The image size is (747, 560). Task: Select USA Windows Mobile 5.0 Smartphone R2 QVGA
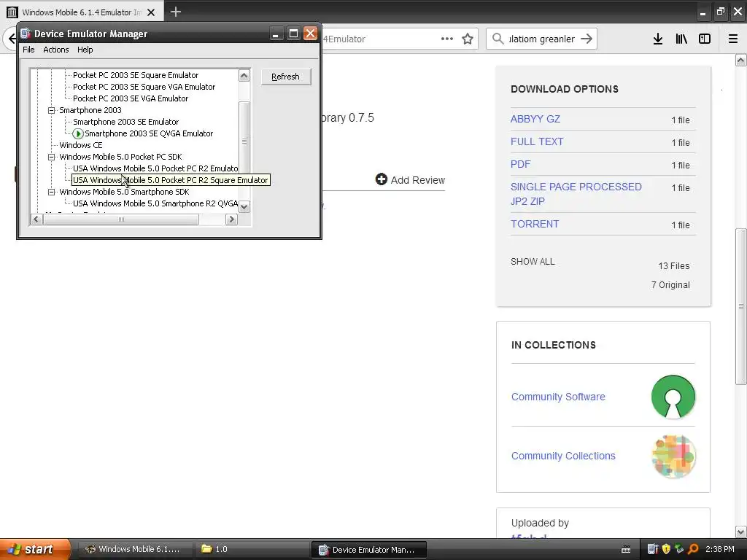tap(155, 203)
